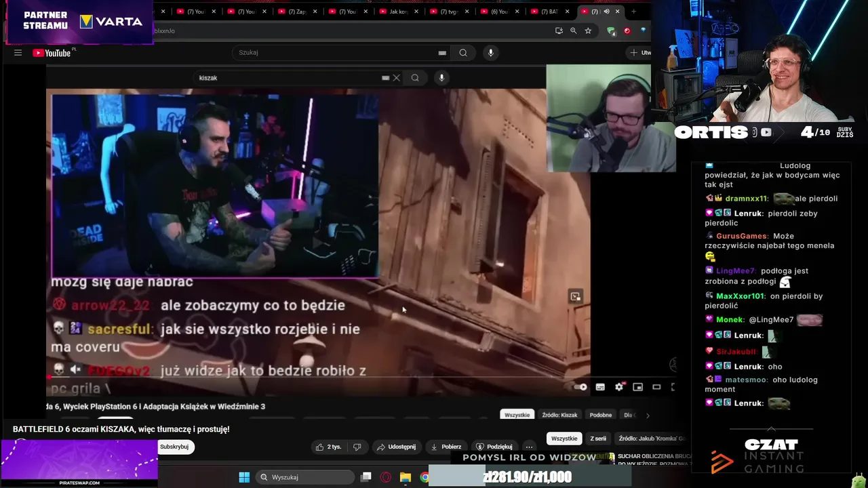The width and height of the screenshot is (868, 488).
Task: Click the Utwórz create button
Action: pyautogui.click(x=639, y=53)
